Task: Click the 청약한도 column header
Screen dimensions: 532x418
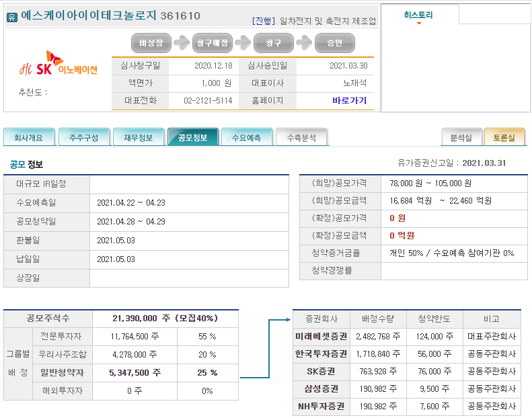Action: [x=434, y=319]
